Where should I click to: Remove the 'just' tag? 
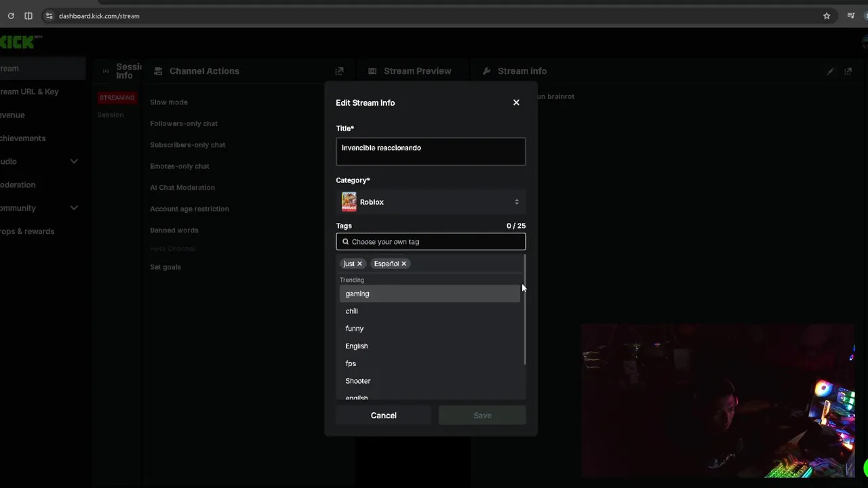(359, 264)
